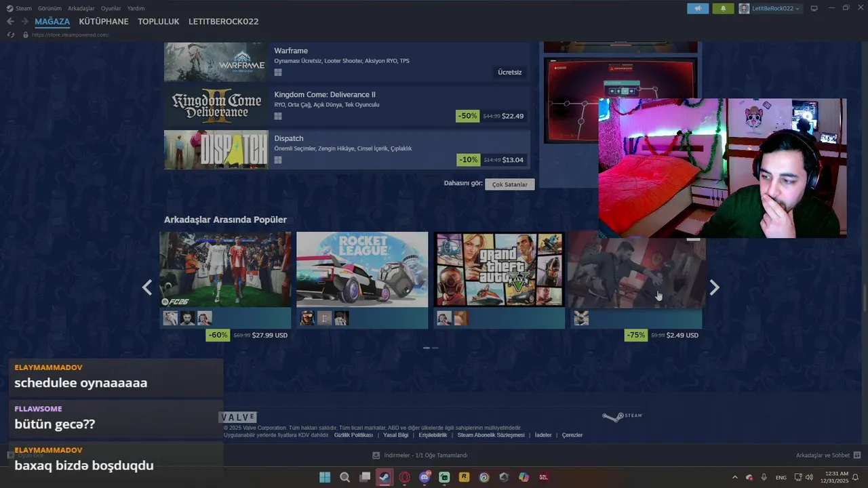Screen dimensions: 868x488
Task: Open Task View on the taskbar
Action: 365,477
